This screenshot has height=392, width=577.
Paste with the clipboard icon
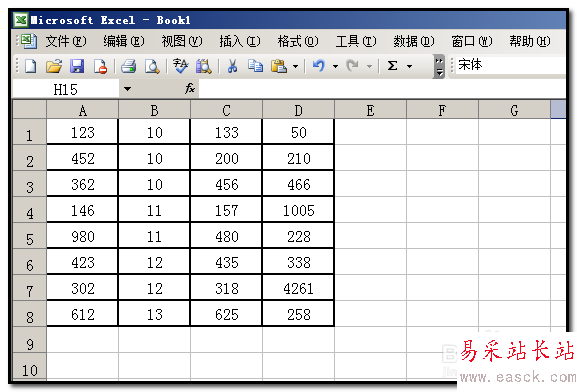[x=279, y=67]
